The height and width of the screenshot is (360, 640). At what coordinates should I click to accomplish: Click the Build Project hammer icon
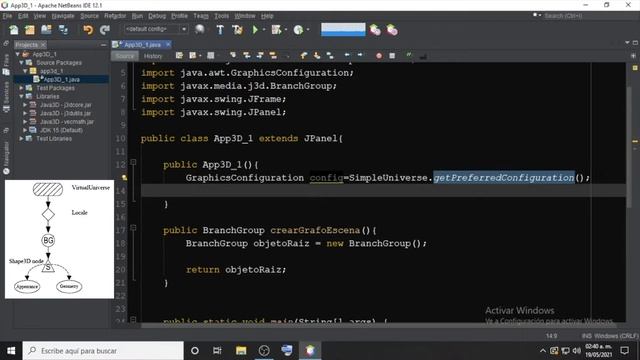pyautogui.click(x=220, y=30)
